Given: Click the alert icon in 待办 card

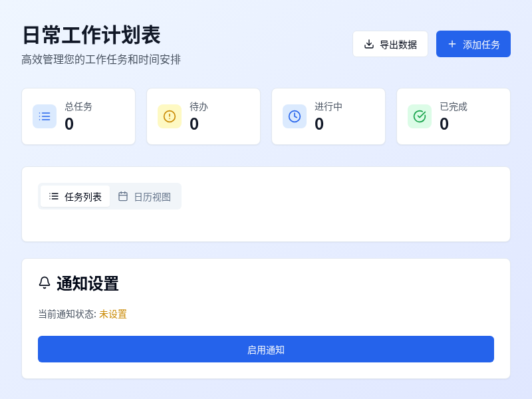Looking at the screenshot, I should point(170,116).
